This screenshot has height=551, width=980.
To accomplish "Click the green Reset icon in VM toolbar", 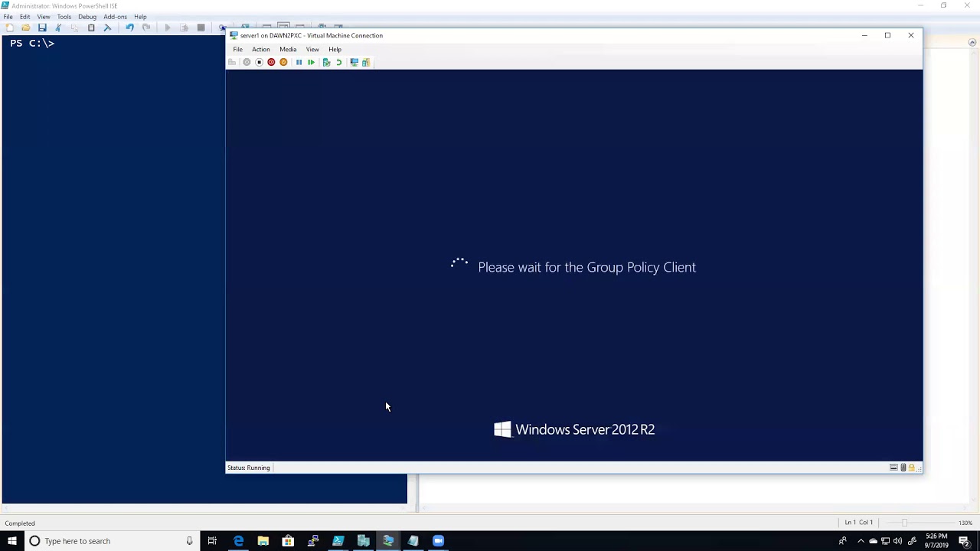I will 311,62.
